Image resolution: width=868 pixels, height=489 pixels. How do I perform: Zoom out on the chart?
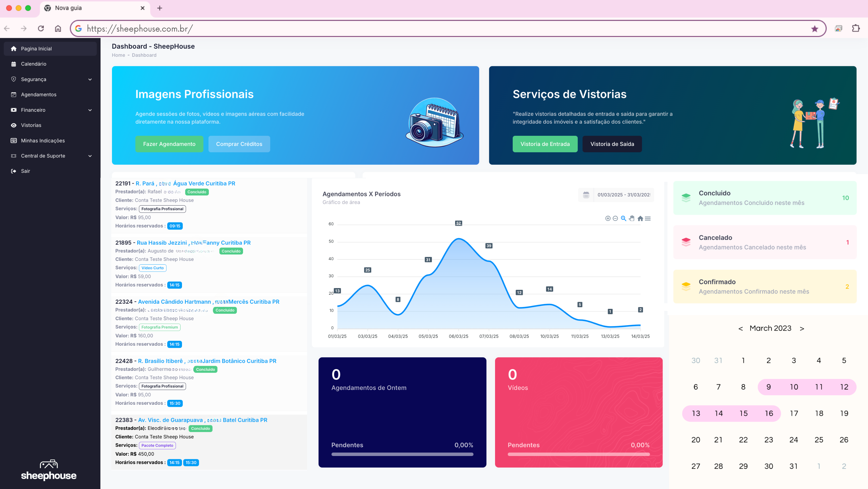[x=615, y=219]
